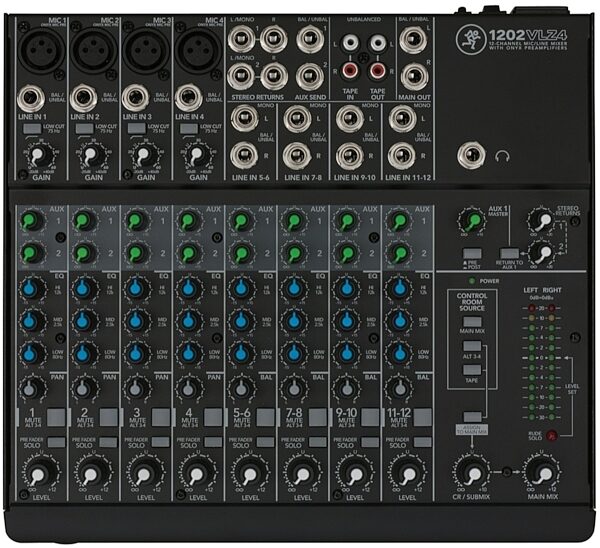Mute channel 4 with its MUTE button
The image size is (600, 548).
pos(213,417)
